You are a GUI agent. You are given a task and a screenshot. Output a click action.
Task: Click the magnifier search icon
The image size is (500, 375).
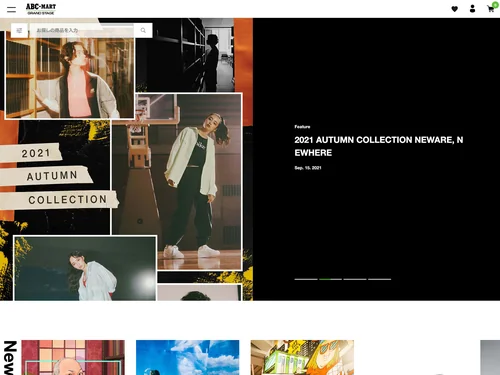[143, 30]
